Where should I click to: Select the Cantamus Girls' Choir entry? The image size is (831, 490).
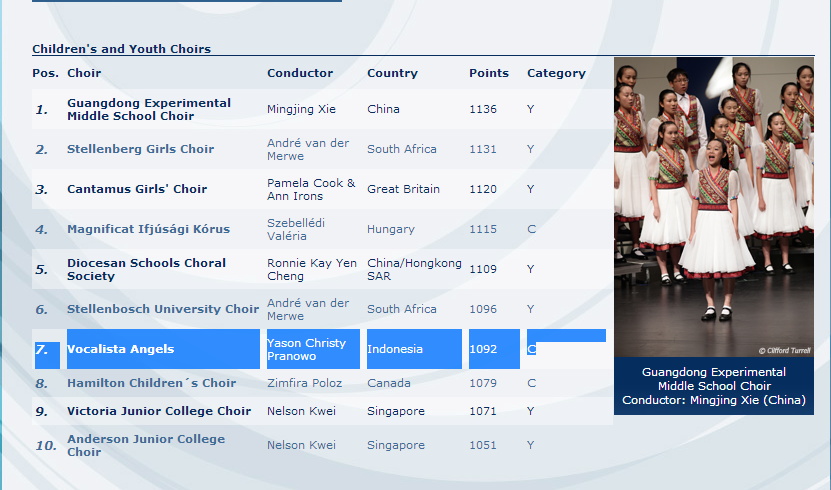click(137, 189)
